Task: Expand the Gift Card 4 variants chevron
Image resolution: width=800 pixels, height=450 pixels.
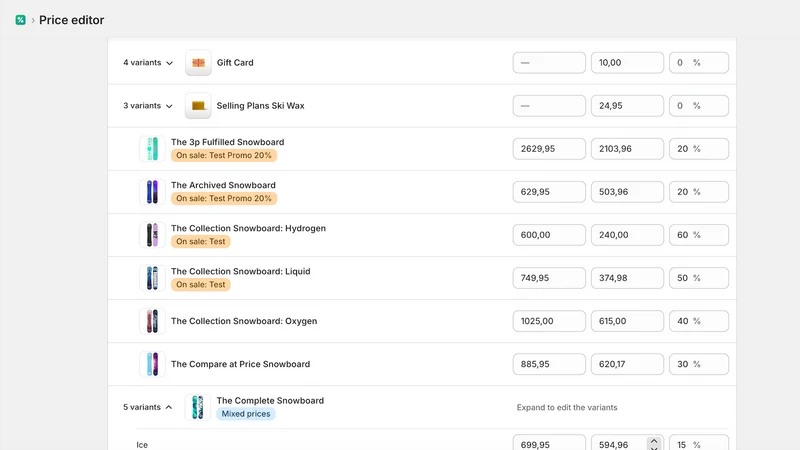Action: 169,63
